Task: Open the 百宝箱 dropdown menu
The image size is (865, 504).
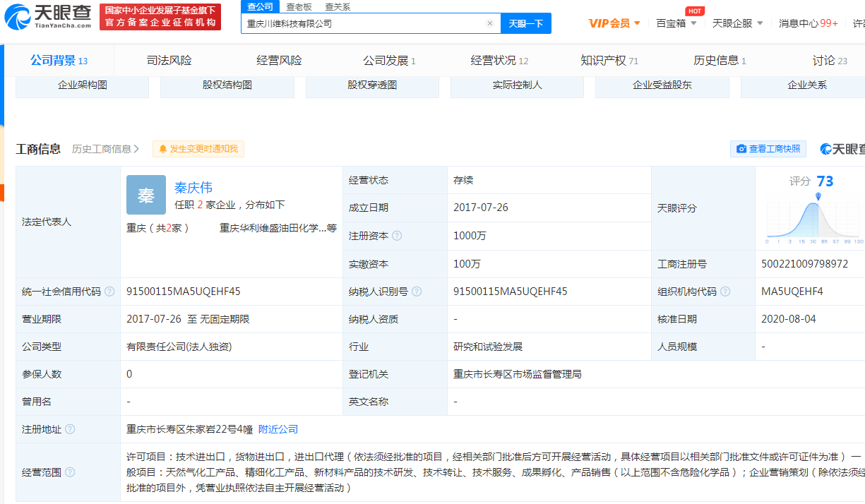Action: (676, 23)
